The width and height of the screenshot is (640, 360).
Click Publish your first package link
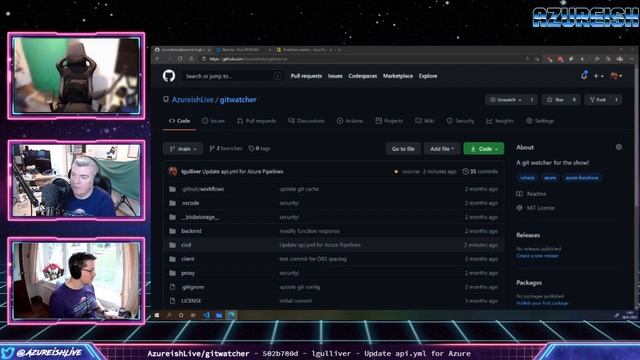tap(542, 303)
